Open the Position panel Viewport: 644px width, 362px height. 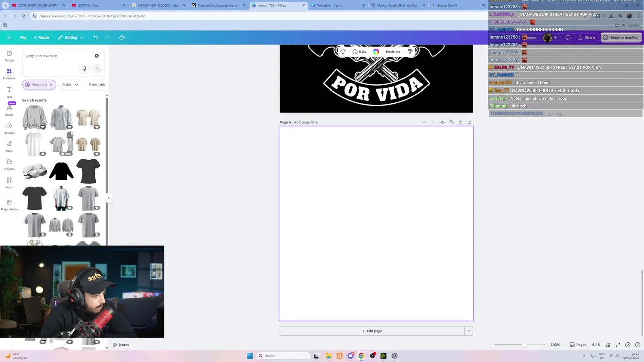[393, 52]
